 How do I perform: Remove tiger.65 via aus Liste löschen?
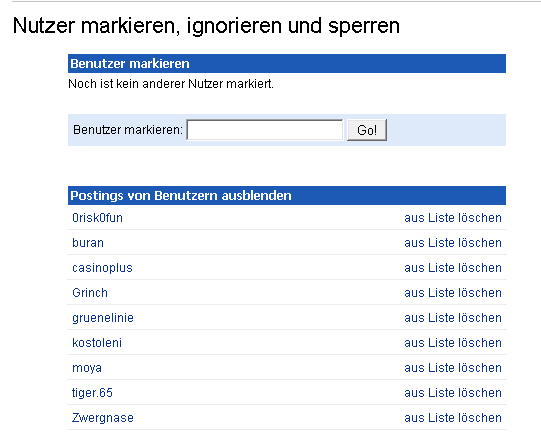click(453, 393)
